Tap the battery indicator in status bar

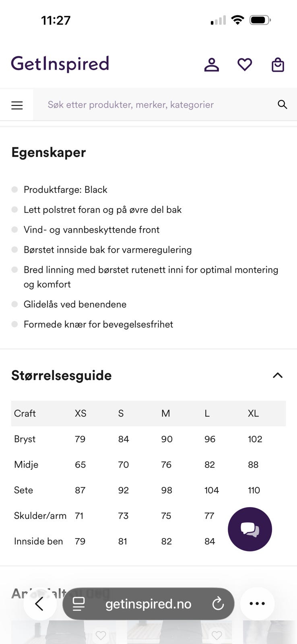click(x=260, y=20)
